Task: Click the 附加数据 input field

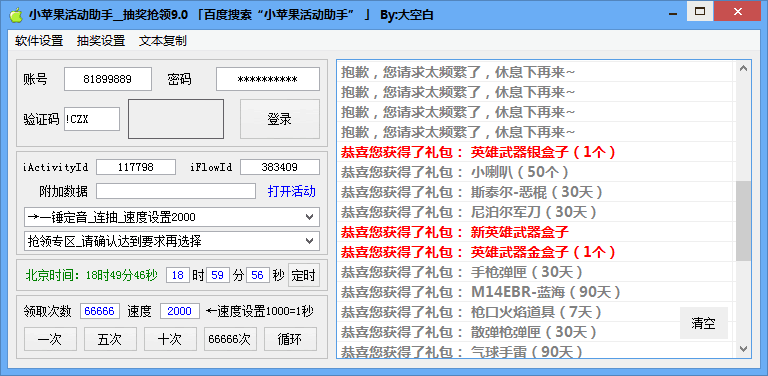Action: [x=176, y=191]
